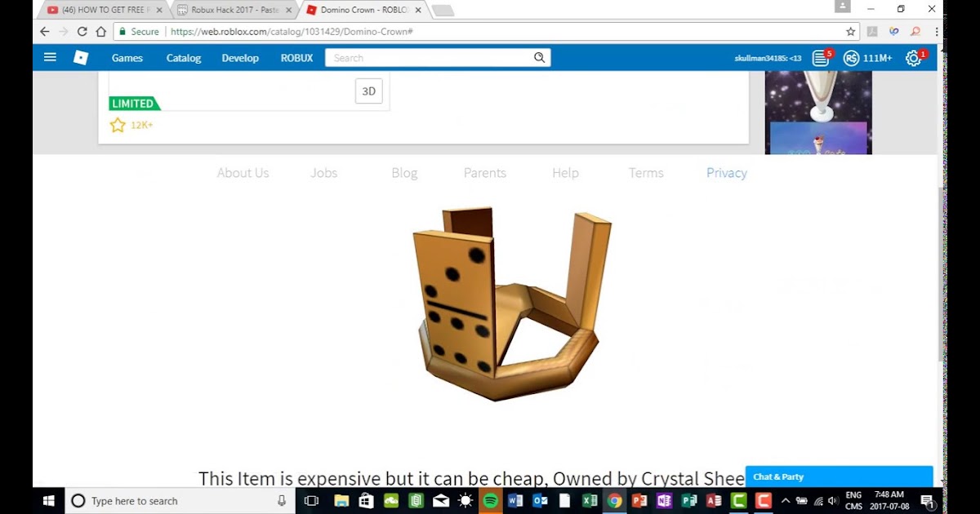Open a new Chrome tab
This screenshot has width=980, height=514.
pyautogui.click(x=443, y=10)
